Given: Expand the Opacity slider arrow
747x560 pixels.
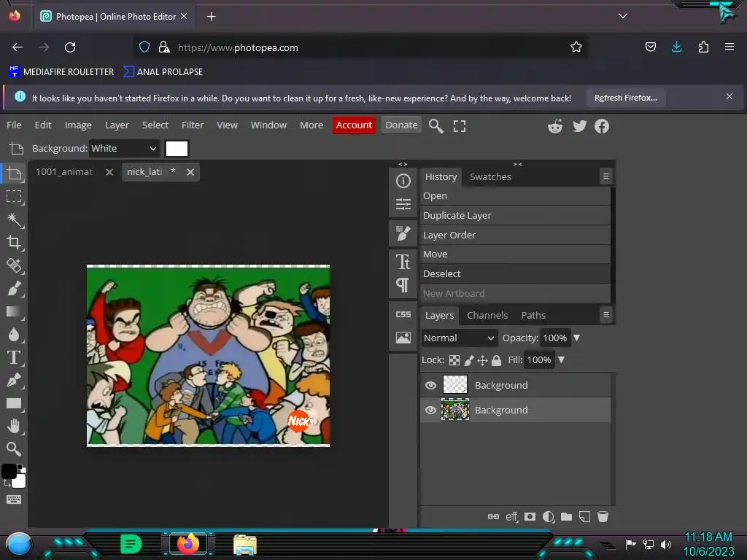Looking at the screenshot, I should pos(577,338).
